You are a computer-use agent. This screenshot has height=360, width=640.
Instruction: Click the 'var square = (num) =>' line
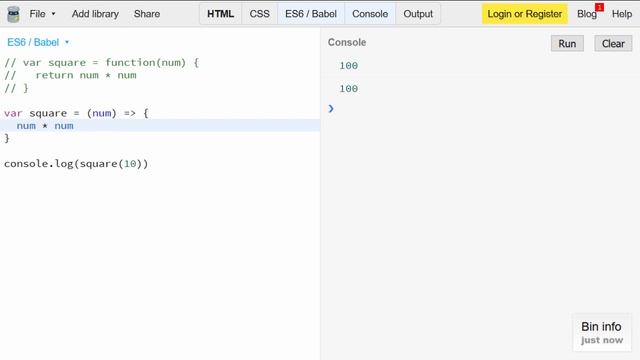(x=76, y=113)
